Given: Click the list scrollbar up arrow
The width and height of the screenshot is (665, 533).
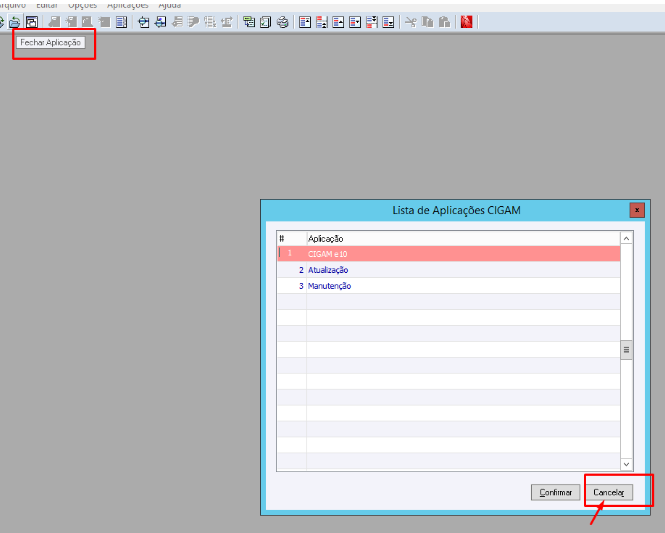Looking at the screenshot, I should click(x=626, y=239).
